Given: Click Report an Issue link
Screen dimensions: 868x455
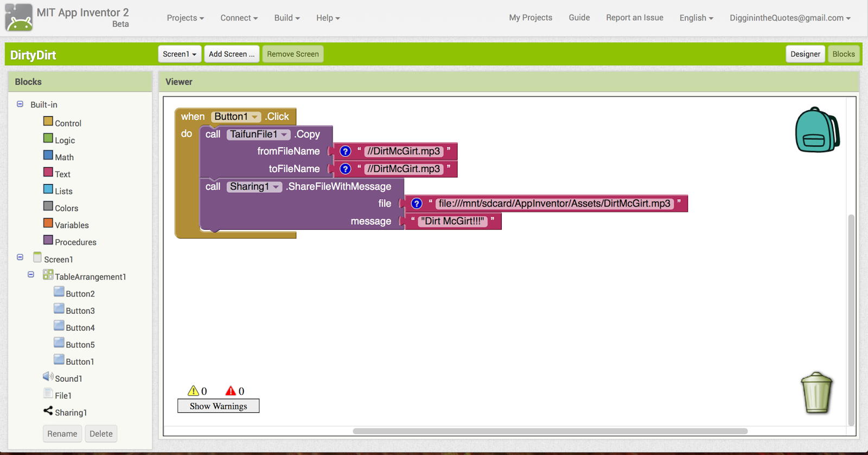Looking at the screenshot, I should [635, 17].
